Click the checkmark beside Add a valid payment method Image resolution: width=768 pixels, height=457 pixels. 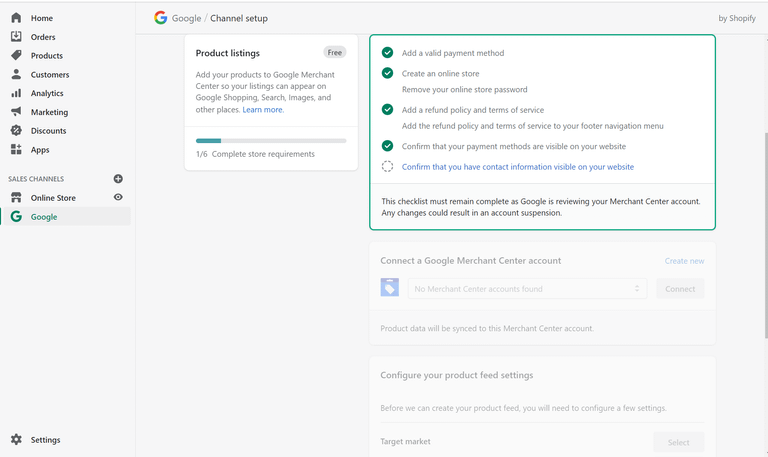pyautogui.click(x=387, y=52)
